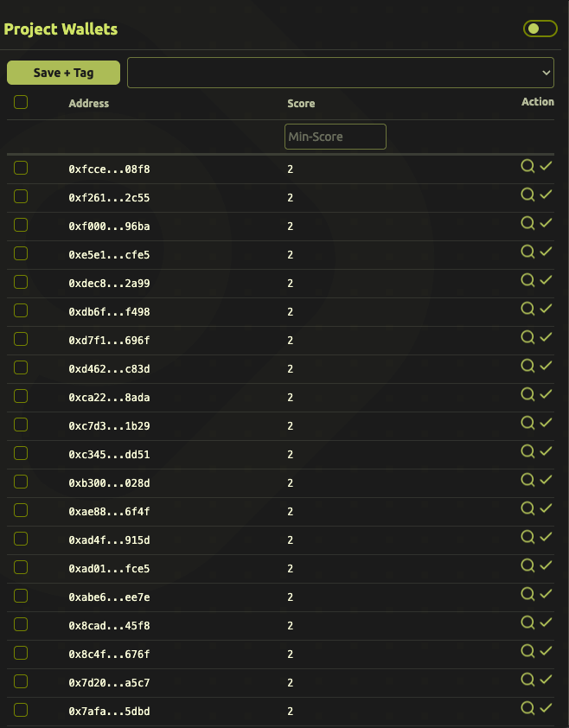Image resolution: width=569 pixels, height=728 pixels.
Task: Select the checkbox for wallet 0xf000...96ba
Action: pyautogui.click(x=21, y=225)
